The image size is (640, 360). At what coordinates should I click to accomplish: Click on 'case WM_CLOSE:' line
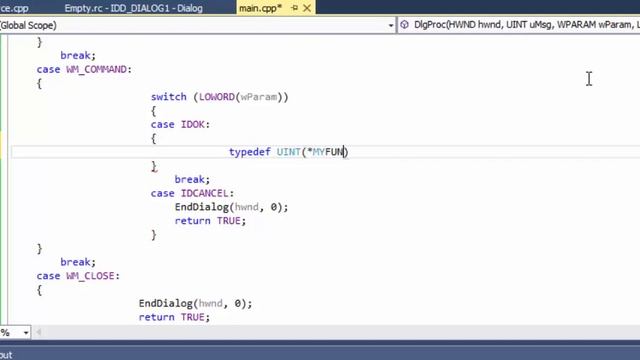78,276
